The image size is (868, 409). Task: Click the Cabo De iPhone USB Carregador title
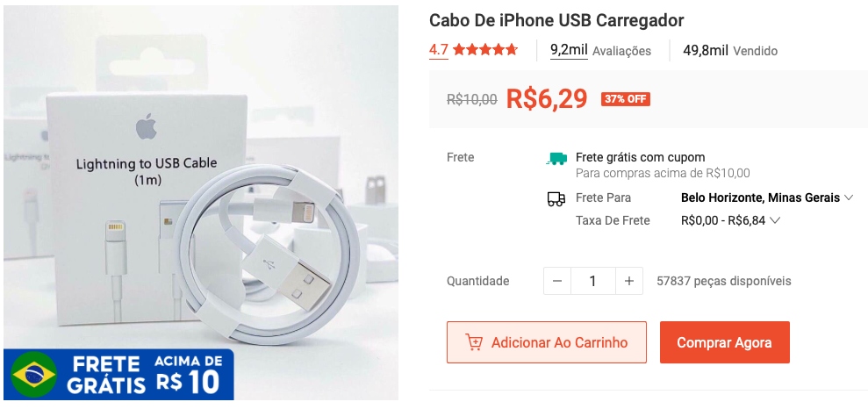click(x=556, y=20)
